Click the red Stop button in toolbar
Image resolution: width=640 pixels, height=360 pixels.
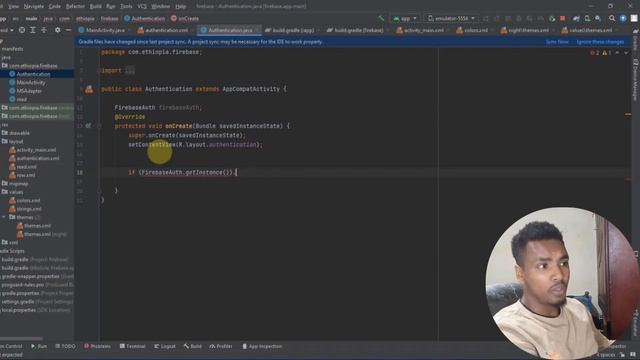pyautogui.click(x=562, y=18)
